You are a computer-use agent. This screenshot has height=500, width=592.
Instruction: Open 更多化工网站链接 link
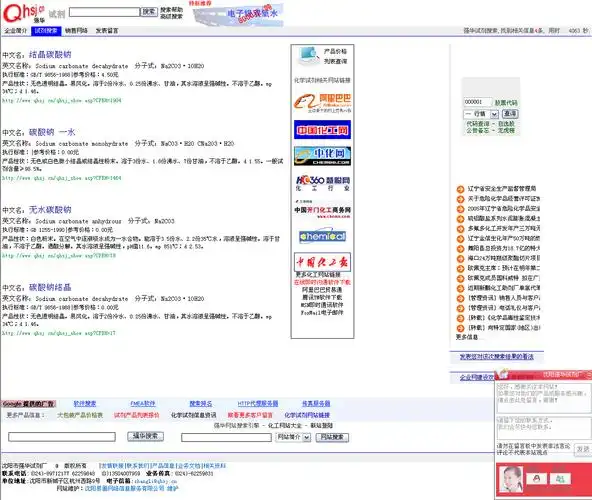318,275
